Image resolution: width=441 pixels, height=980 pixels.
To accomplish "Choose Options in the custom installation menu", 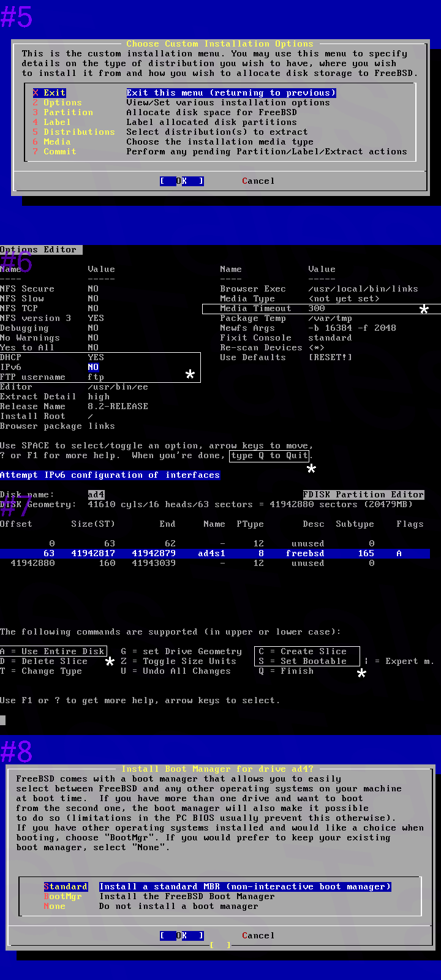I will click(181, 103).
